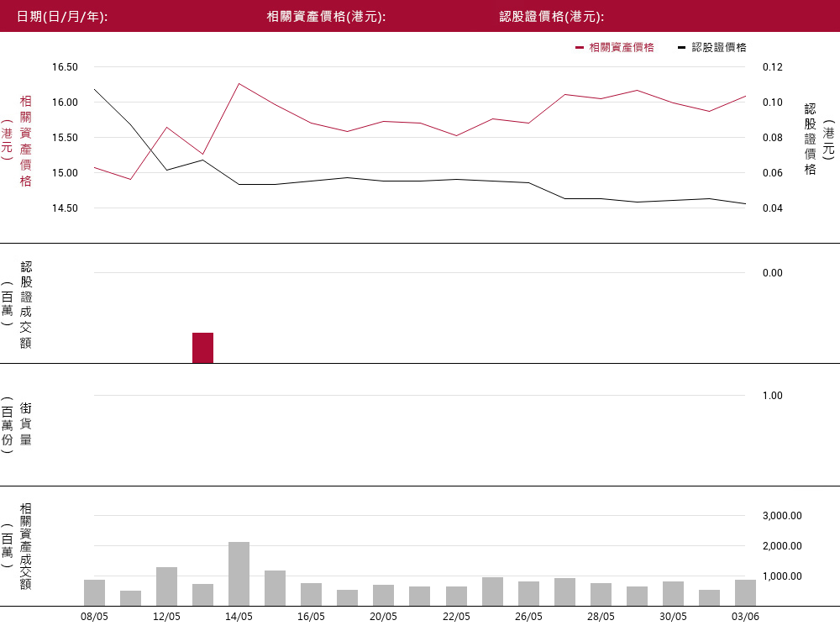Click the tallest grey bar above 14/05

(x=239, y=574)
